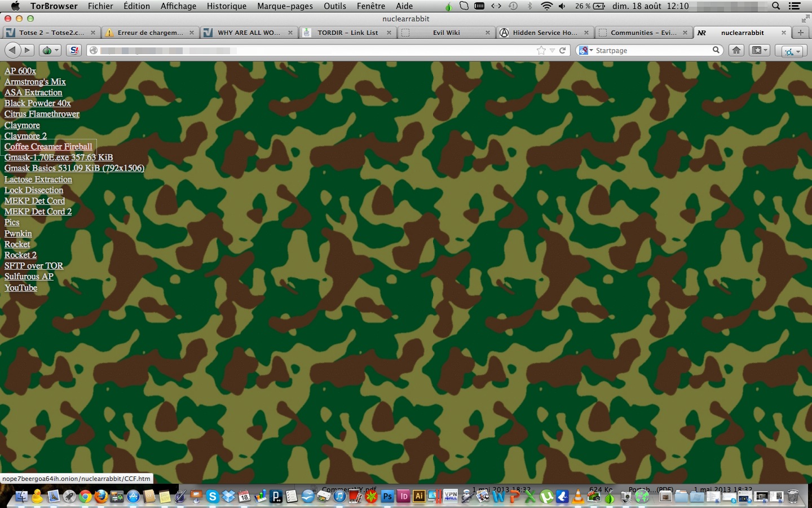The image size is (812, 508).
Task: Open a new tab with the plus button
Action: point(801,32)
